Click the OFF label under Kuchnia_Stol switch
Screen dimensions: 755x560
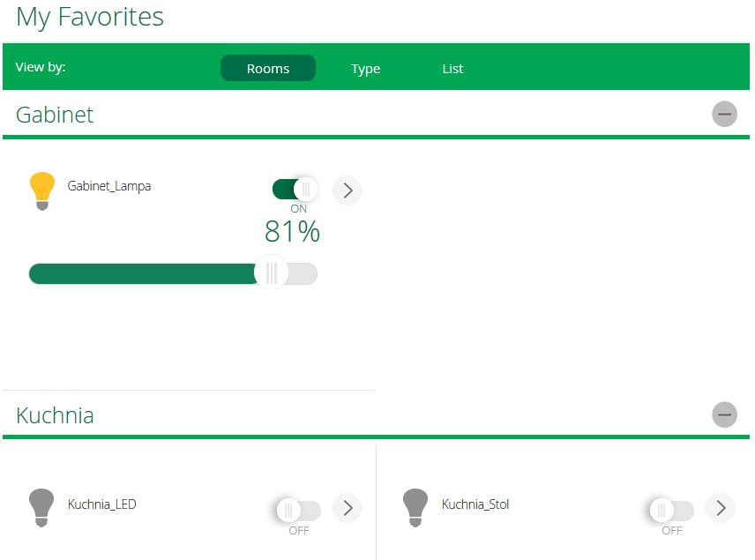tap(672, 531)
